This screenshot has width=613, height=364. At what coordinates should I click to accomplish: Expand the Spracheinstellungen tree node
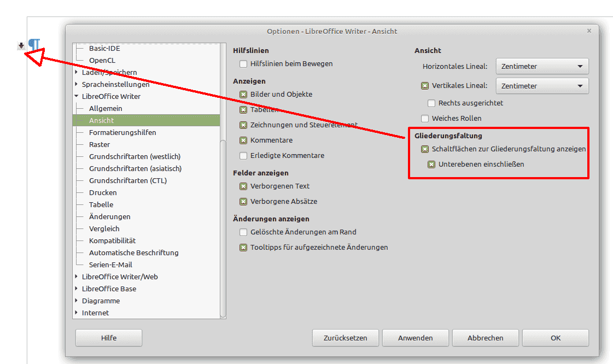(x=76, y=84)
